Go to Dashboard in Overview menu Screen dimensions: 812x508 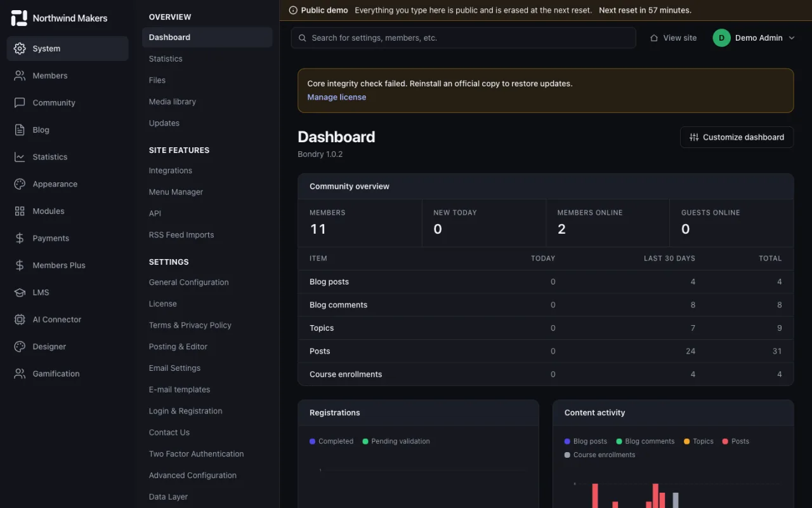pos(207,37)
